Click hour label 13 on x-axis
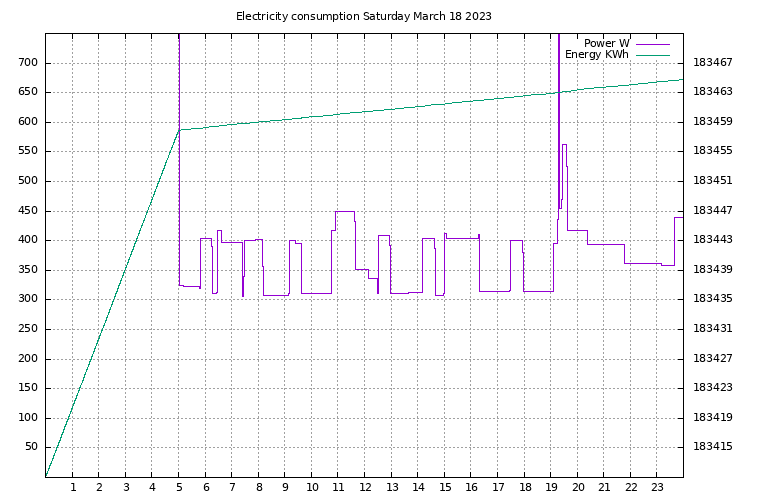The image size is (768, 500). click(x=392, y=487)
